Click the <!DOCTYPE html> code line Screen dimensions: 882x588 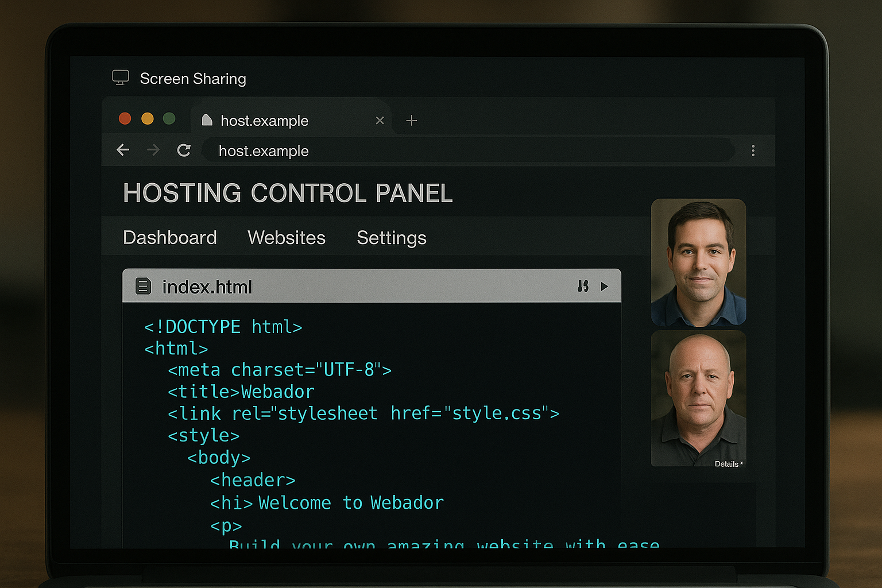coord(223,327)
